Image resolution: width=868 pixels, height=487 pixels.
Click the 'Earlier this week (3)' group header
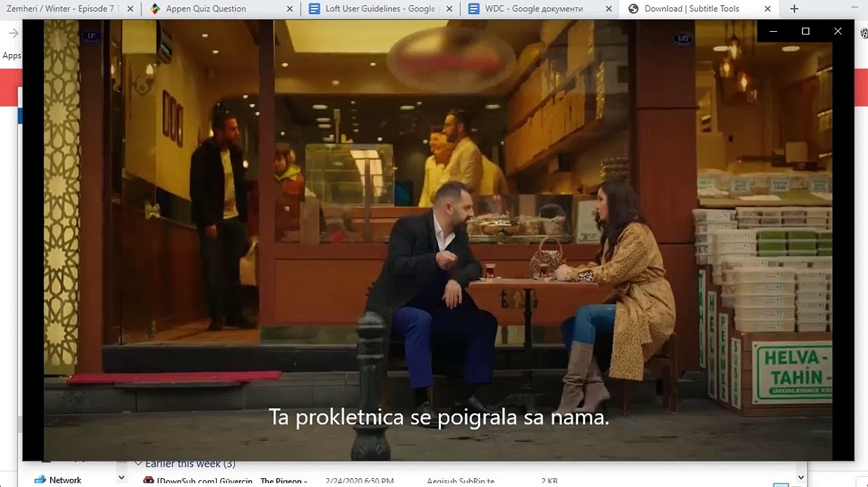click(190, 464)
